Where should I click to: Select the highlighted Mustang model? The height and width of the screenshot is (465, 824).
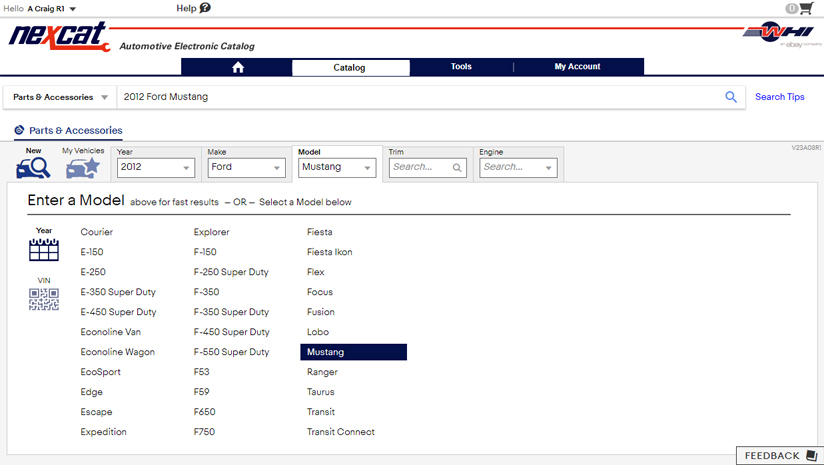(x=353, y=352)
